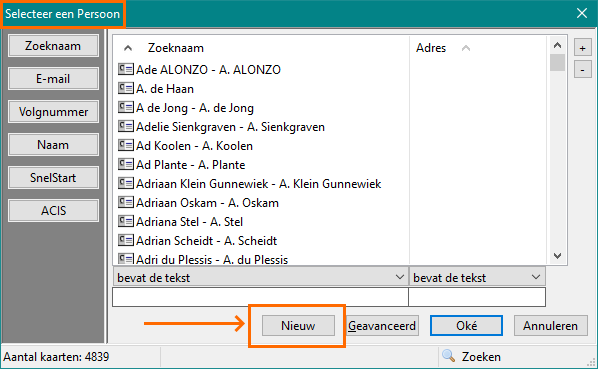Click the card icon for A de Jong
The height and width of the screenshot is (369, 598).
click(x=125, y=107)
